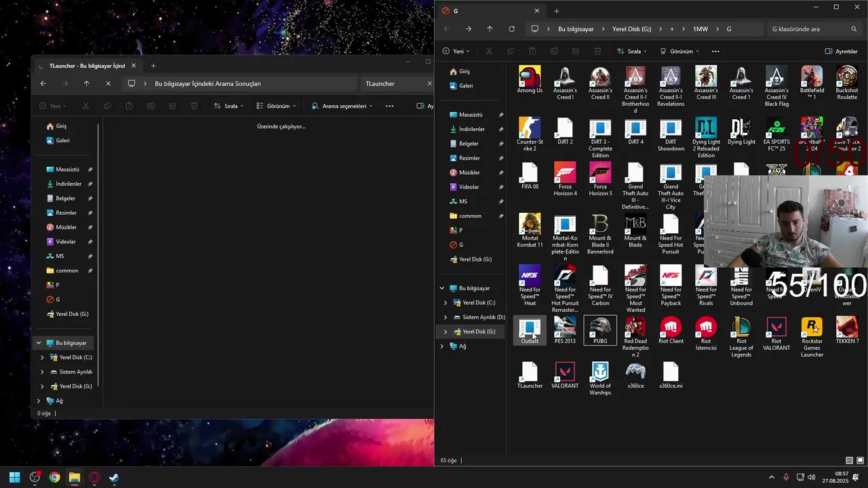Viewport: 868px width, 488px height.
Task: Collapse Bu bilgisayar in TLauncher window tree
Action: point(39,343)
